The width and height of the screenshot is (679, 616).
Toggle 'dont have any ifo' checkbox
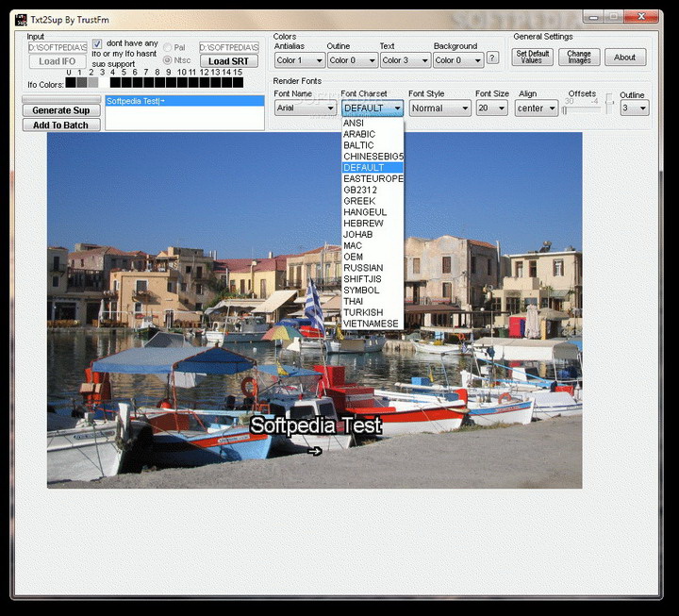point(97,43)
